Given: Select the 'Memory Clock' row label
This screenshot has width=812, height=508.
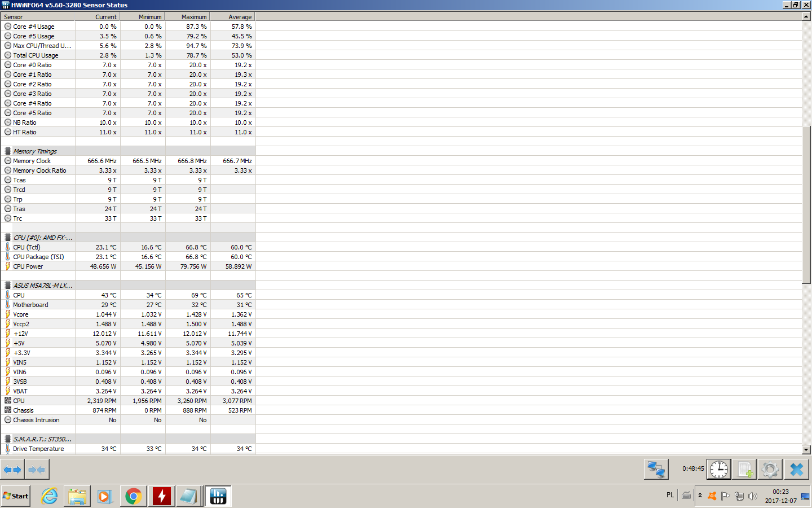Looking at the screenshot, I should point(32,161).
